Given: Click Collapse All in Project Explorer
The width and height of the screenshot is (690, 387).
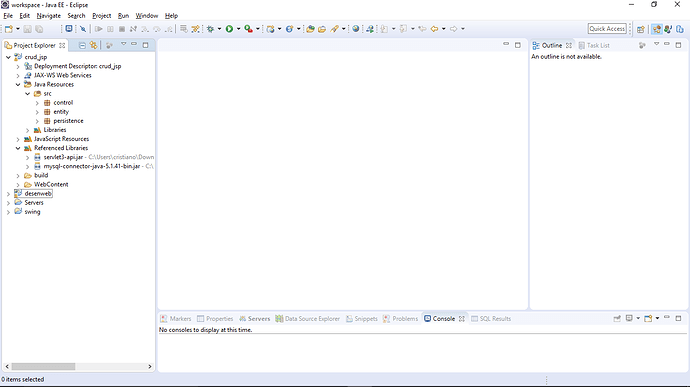Looking at the screenshot, I should [x=82, y=45].
